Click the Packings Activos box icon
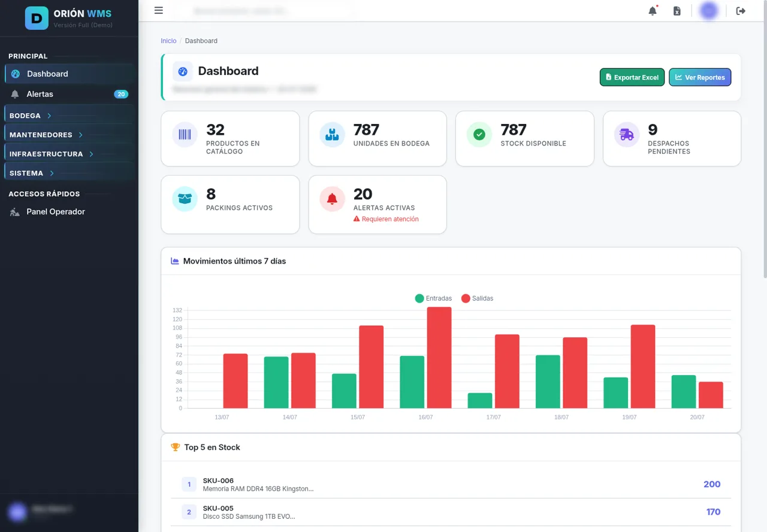The image size is (767, 532). [185, 199]
